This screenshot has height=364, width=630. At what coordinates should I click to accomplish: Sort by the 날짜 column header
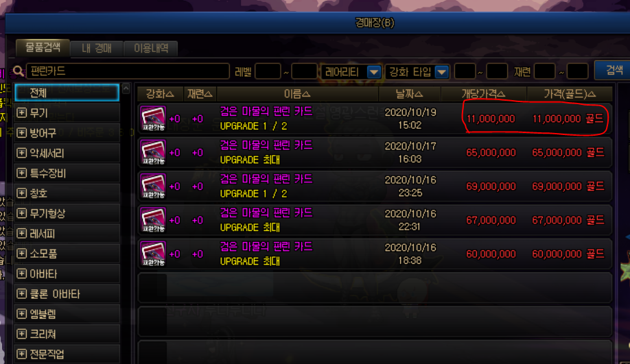tap(410, 94)
